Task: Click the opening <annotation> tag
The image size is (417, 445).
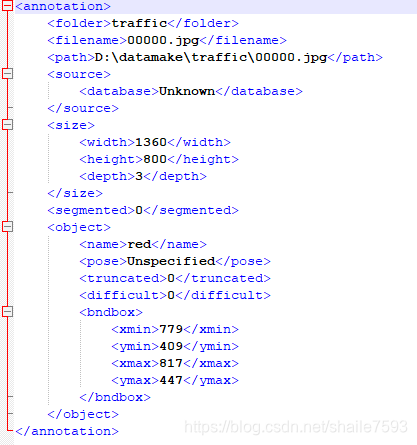Action: point(63,6)
